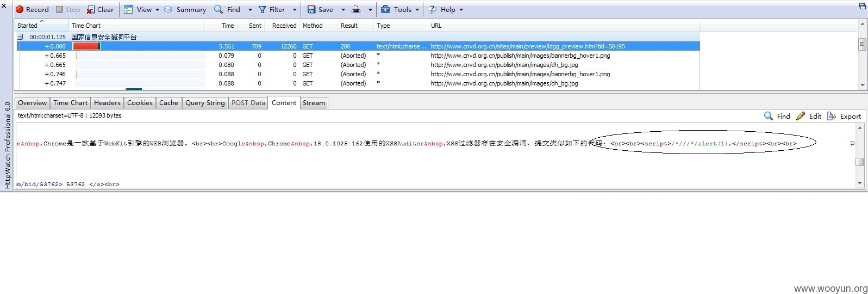Switch to the Headers tab
The height and width of the screenshot is (294, 868).
107,103
